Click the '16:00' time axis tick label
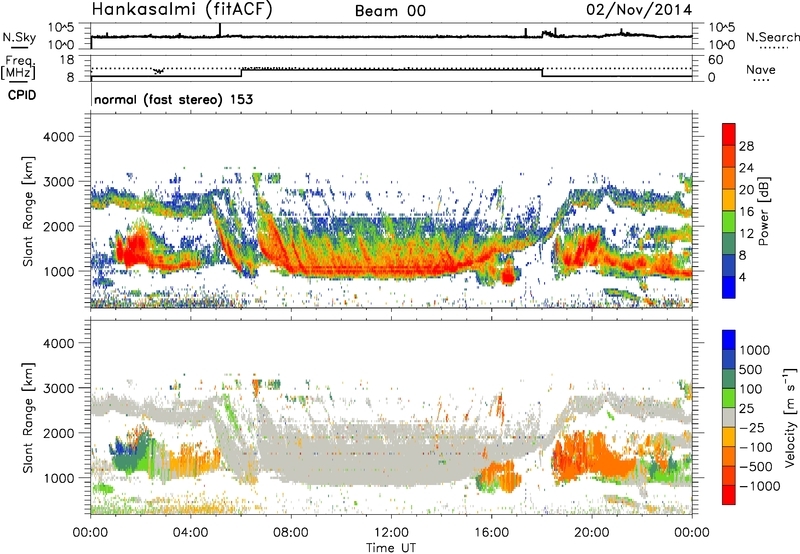The width and height of the screenshot is (800, 554). pos(491,533)
